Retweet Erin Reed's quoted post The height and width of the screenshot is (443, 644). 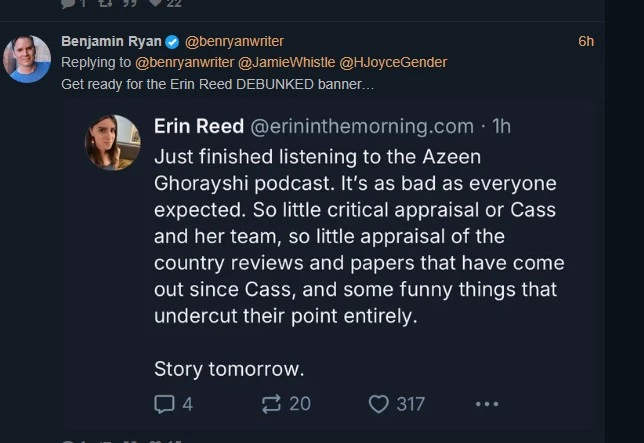point(272,404)
